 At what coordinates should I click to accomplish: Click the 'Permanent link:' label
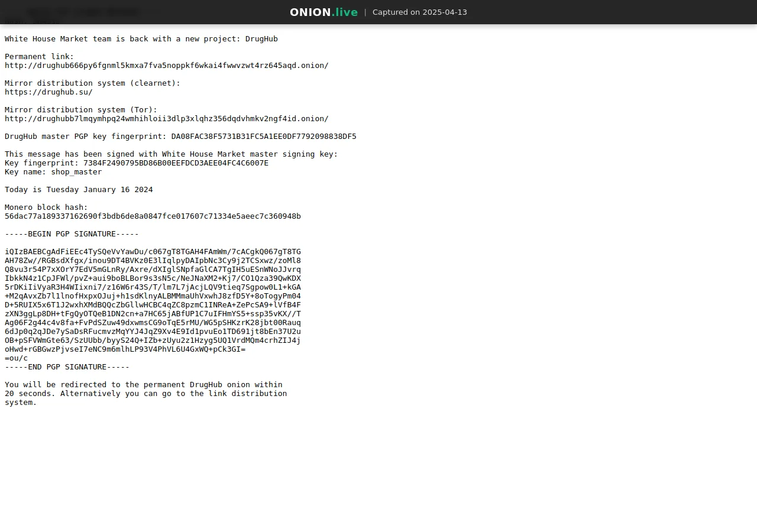pos(40,57)
